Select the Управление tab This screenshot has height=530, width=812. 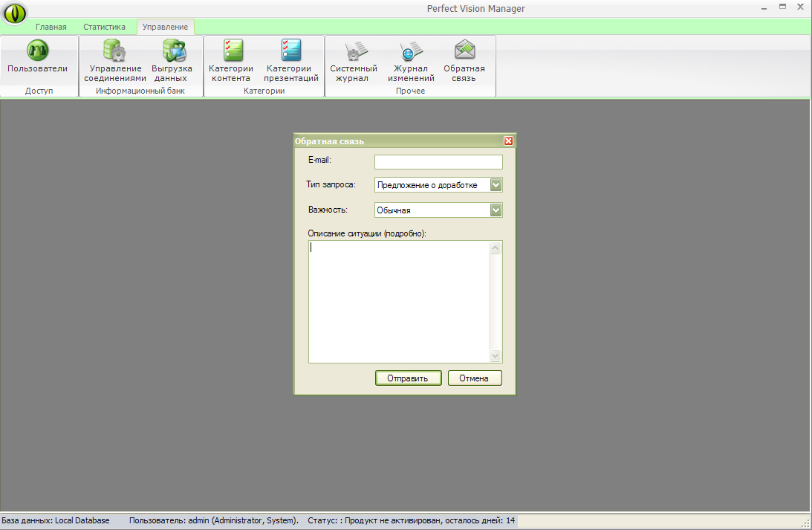click(165, 28)
